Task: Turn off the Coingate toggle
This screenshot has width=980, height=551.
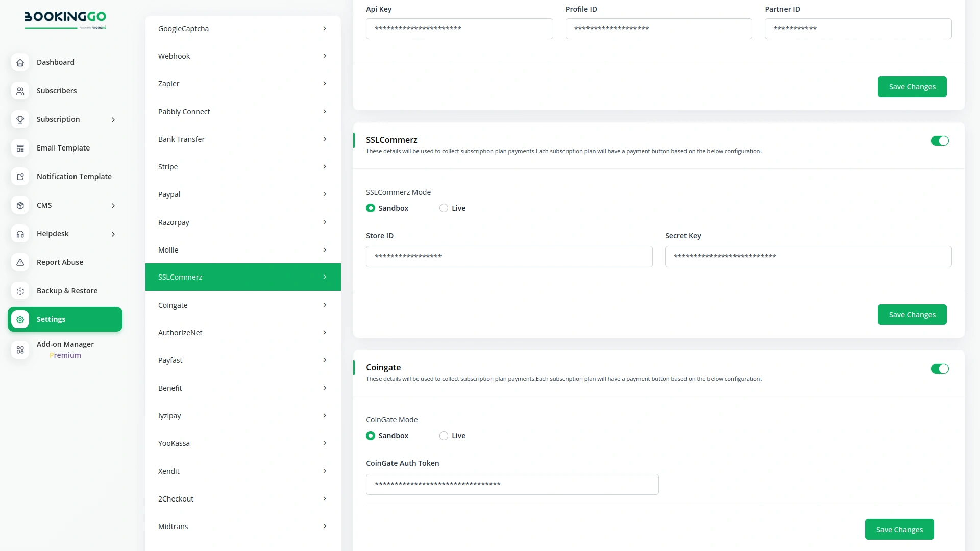Action: 940,368
